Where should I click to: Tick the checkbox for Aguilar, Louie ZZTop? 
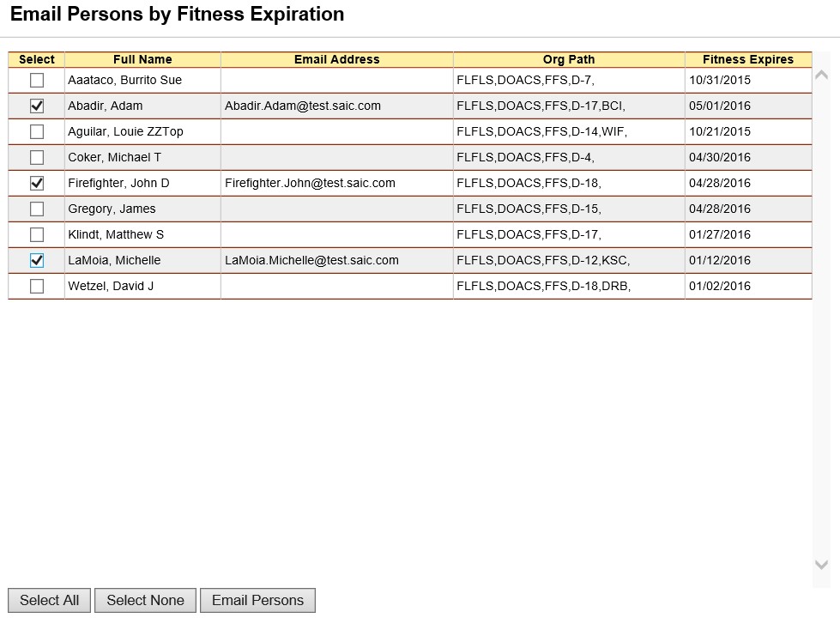[x=36, y=132]
